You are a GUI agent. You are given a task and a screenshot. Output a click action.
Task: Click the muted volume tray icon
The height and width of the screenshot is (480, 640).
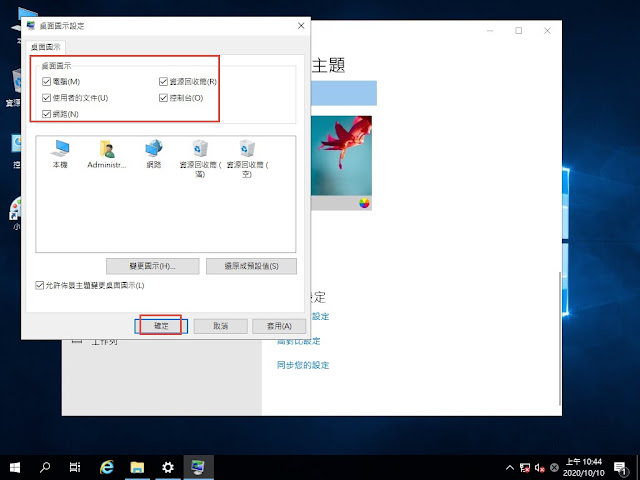pyautogui.click(x=540, y=467)
